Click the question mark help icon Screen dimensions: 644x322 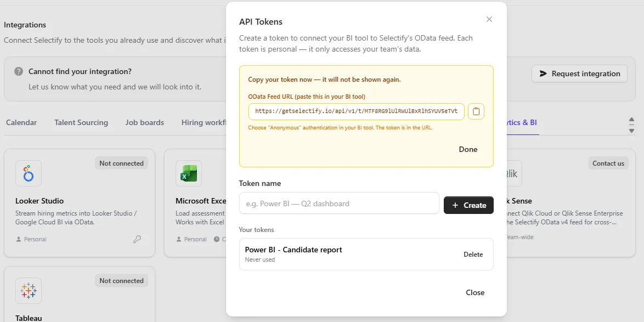[19, 71]
